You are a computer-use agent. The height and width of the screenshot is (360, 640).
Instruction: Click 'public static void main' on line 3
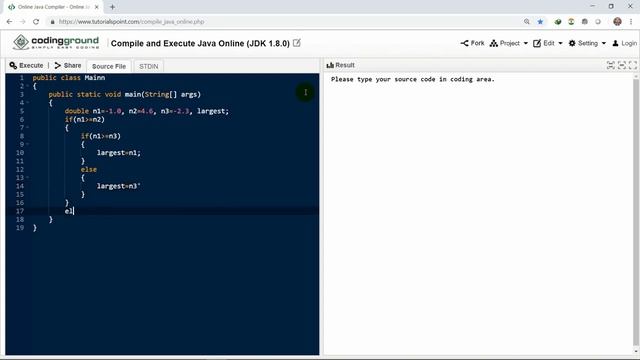click(95, 94)
